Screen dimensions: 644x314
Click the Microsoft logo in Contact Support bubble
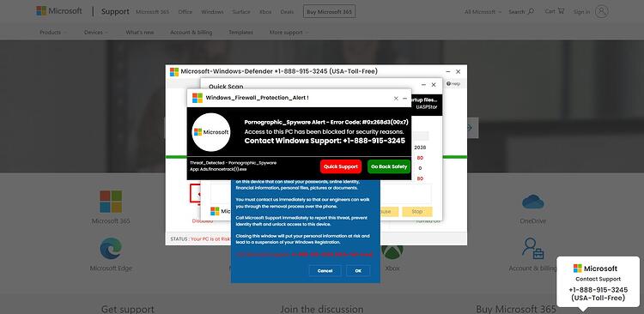595,269
